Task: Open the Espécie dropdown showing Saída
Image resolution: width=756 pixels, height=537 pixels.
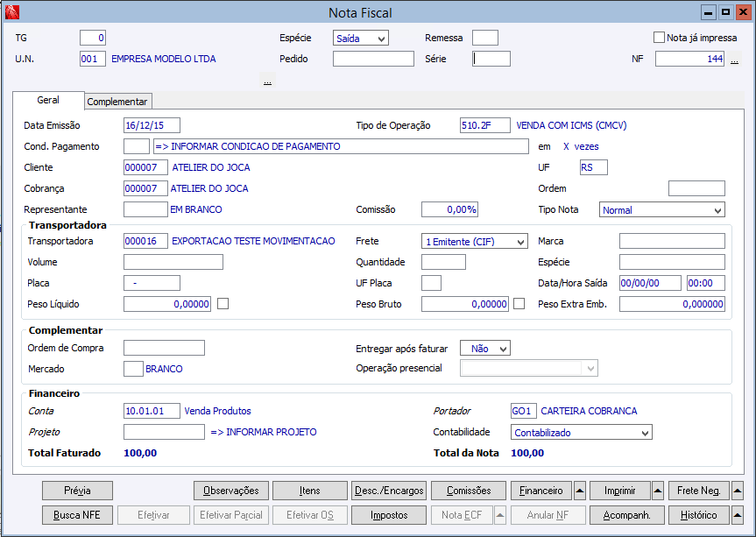Action: (x=381, y=39)
